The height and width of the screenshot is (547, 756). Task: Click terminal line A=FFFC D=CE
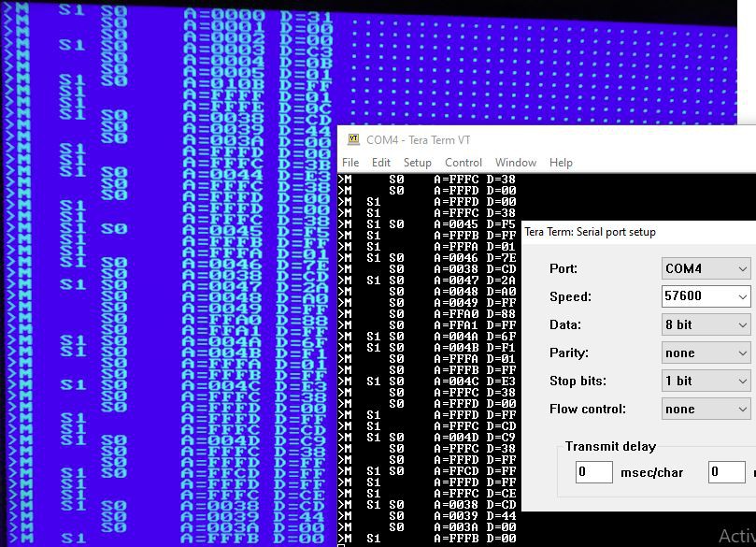(427, 494)
